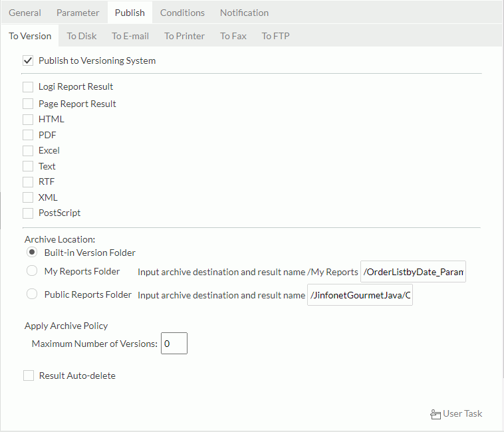Open the To Fax sub-tab
The image size is (504, 432).
coord(233,36)
